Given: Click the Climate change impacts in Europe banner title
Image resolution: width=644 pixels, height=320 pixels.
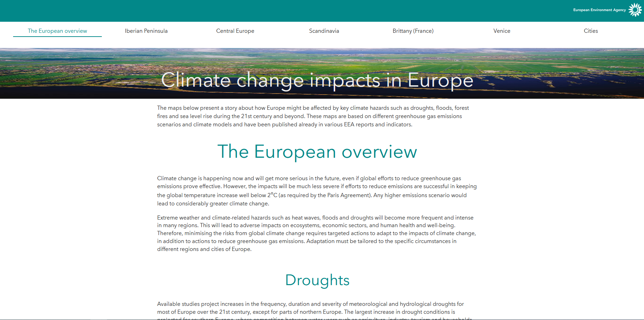Looking at the screenshot, I should click(x=317, y=80).
